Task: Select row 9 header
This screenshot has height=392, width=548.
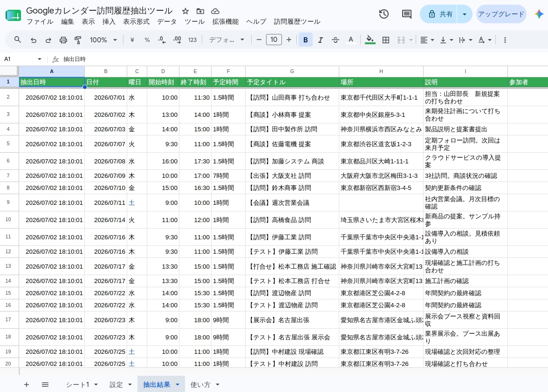Action: coord(8,202)
